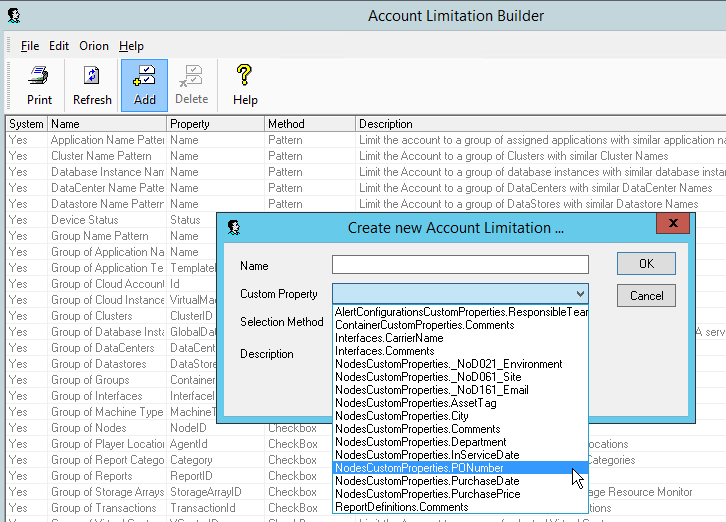This screenshot has width=726, height=522.
Task: Select the Group of Report Categories row
Action: click(169, 460)
